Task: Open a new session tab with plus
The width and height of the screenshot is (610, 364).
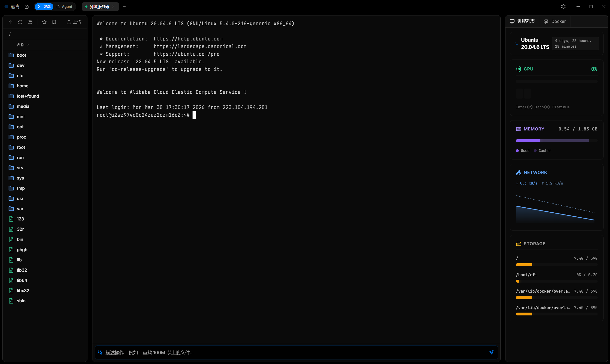Action: point(124,7)
